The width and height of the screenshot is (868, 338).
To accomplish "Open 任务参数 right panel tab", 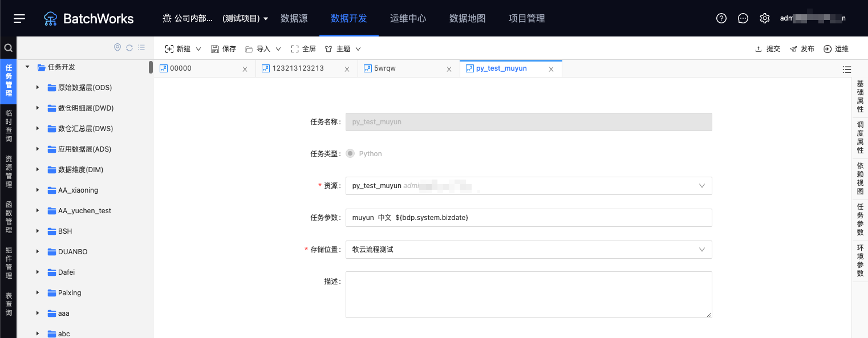I will 860,219.
